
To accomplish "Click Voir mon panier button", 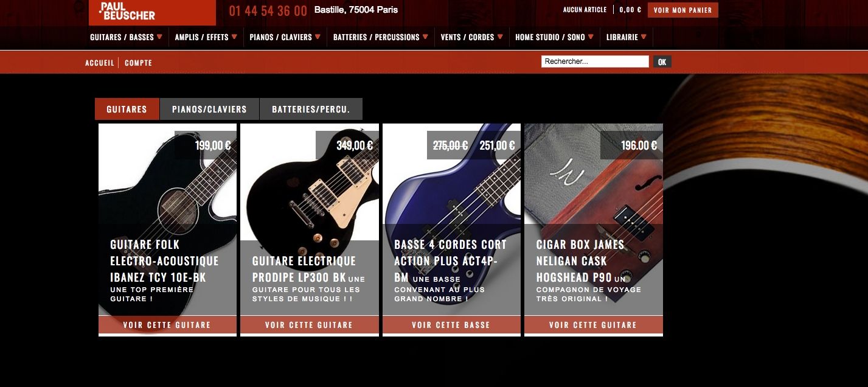I will (682, 10).
